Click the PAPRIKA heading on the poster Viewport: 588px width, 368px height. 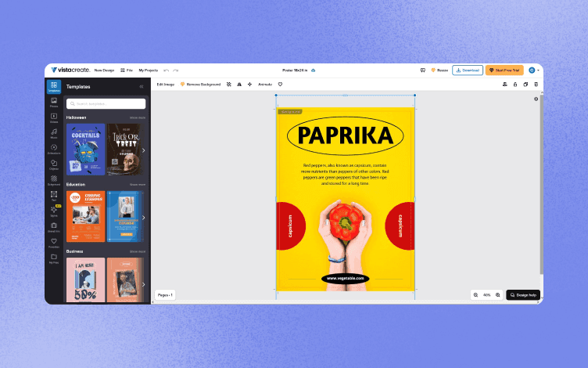point(346,135)
